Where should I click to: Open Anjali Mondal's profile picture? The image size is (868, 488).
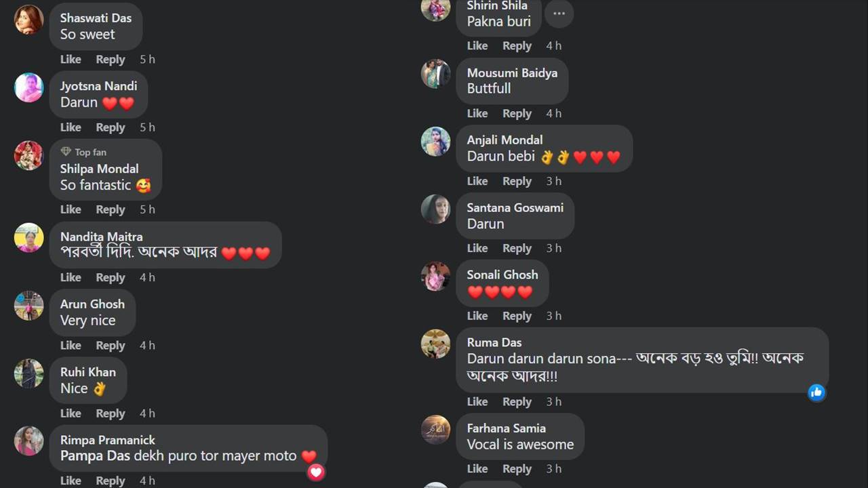tap(435, 142)
